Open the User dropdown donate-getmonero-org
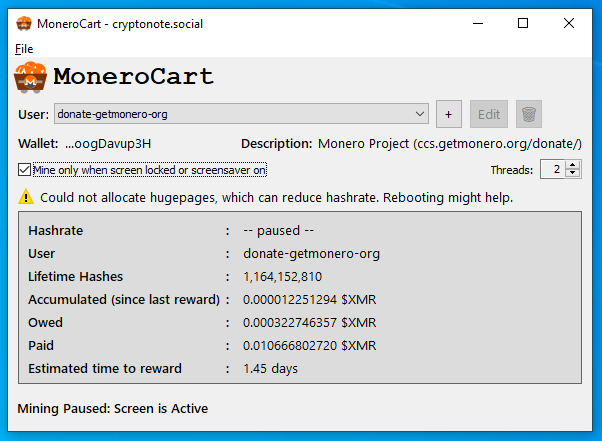Image resolution: width=602 pixels, height=441 pixels. (241, 114)
